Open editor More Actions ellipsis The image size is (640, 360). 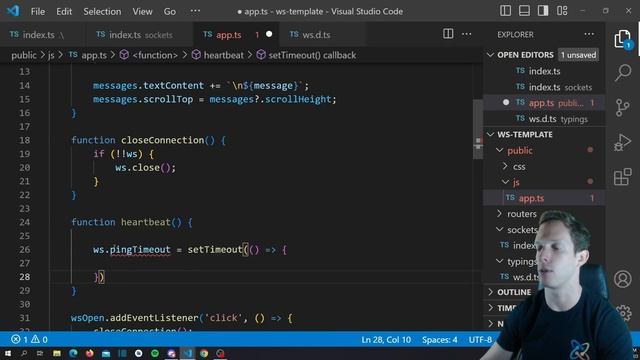point(467,34)
